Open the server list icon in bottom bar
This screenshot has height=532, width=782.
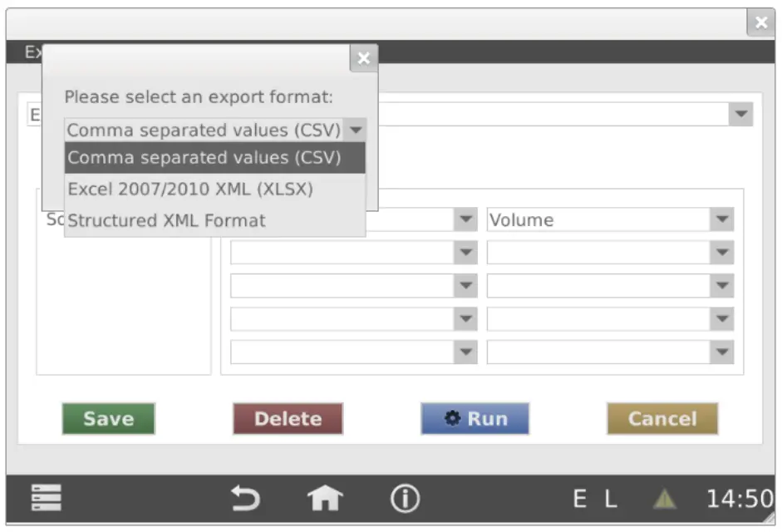click(x=47, y=499)
